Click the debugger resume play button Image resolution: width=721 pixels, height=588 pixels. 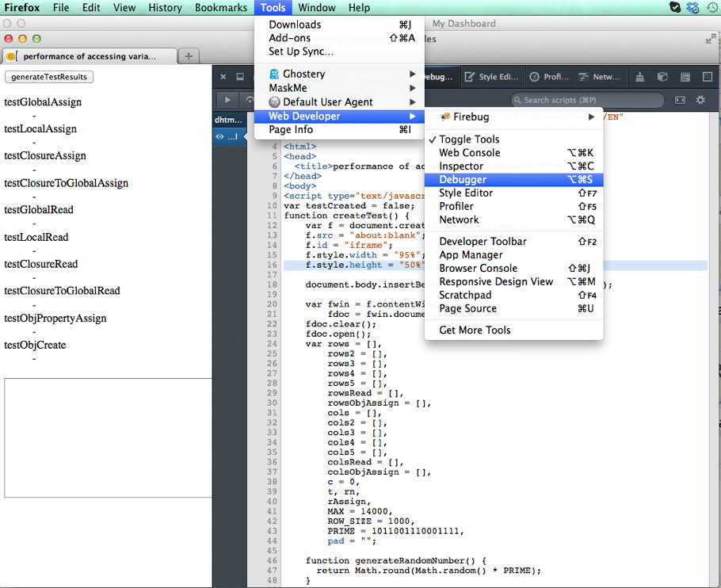[228, 100]
